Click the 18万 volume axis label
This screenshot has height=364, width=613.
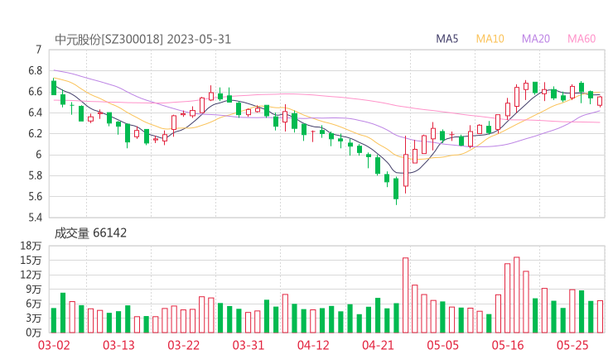click(x=31, y=246)
